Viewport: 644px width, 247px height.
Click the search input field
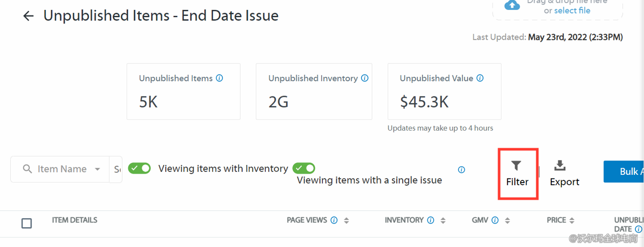point(117,169)
